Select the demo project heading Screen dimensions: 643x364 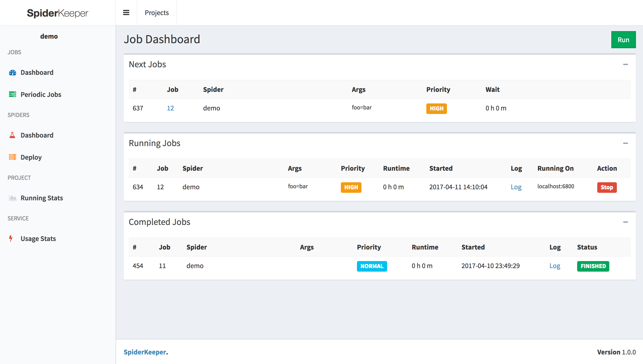click(49, 36)
